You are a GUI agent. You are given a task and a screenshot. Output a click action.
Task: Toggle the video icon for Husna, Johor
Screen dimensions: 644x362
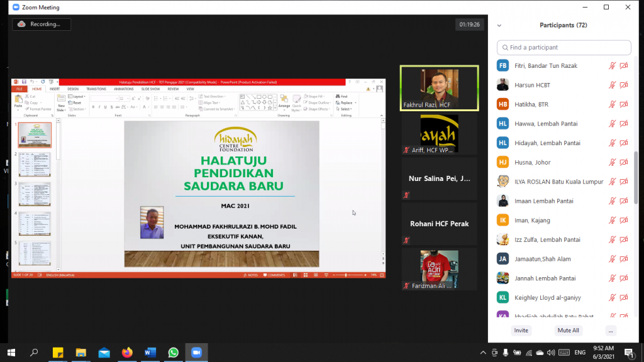[x=623, y=162]
